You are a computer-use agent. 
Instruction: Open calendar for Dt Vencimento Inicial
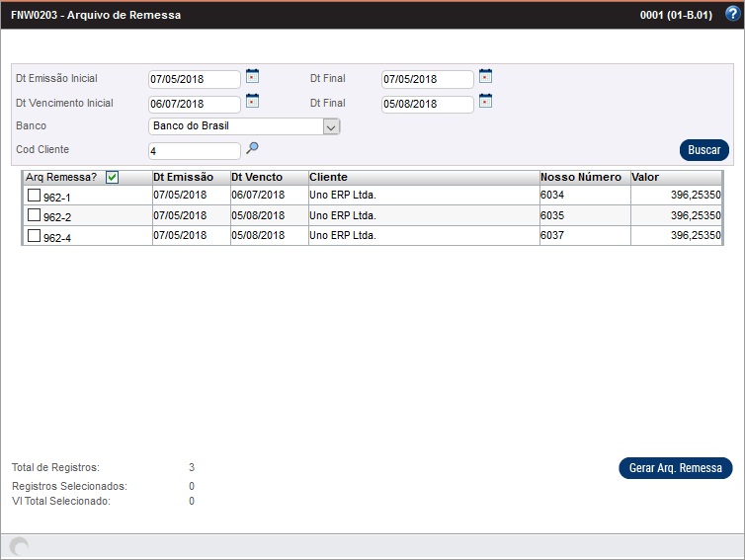252,101
